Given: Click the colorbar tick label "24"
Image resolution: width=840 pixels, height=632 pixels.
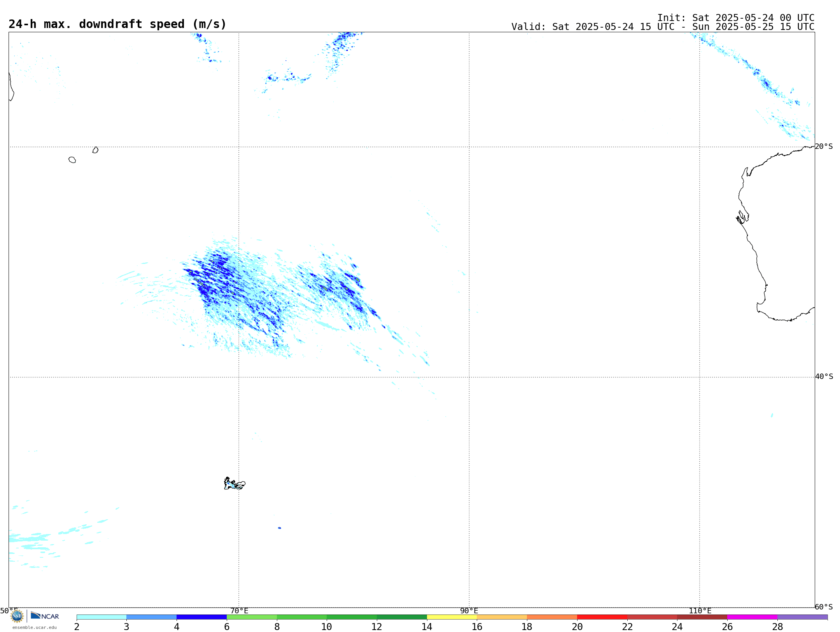Looking at the screenshot, I should [677, 627].
